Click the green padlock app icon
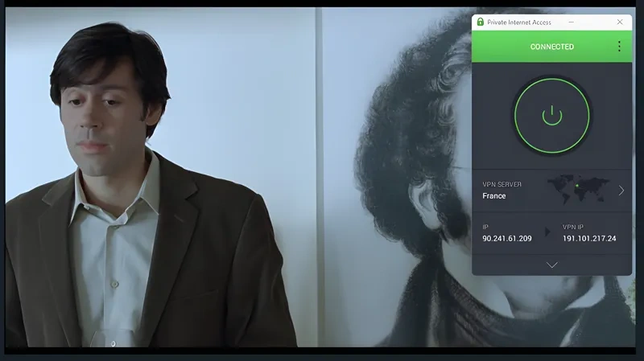 [x=481, y=22]
